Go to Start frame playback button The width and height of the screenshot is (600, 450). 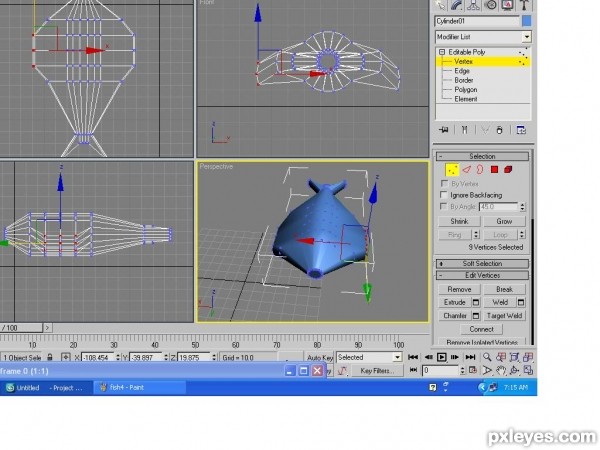[x=413, y=357]
